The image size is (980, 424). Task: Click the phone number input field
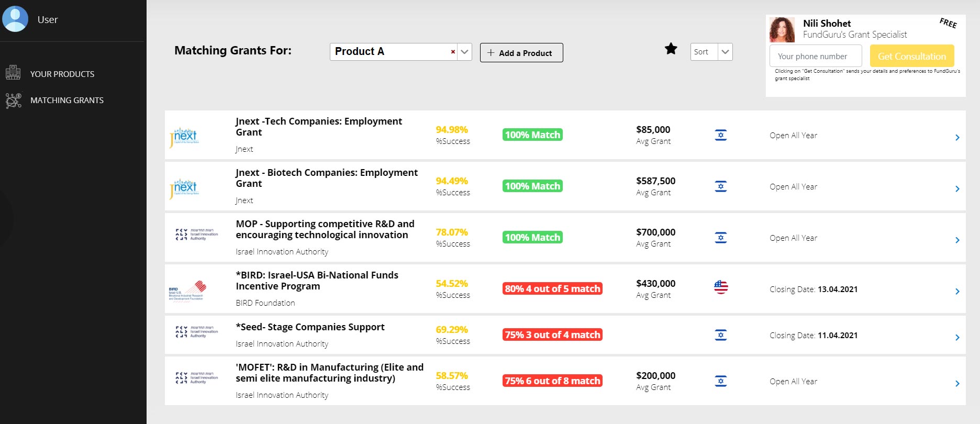click(x=815, y=56)
